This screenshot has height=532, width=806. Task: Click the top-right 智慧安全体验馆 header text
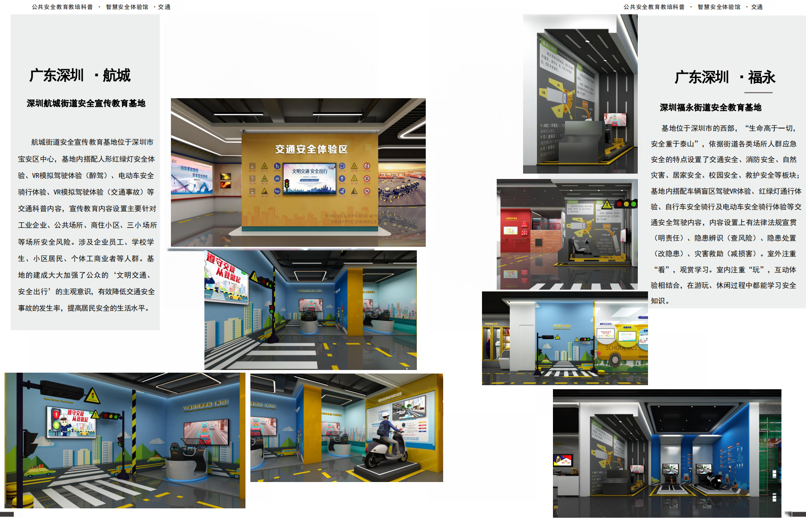click(x=719, y=7)
